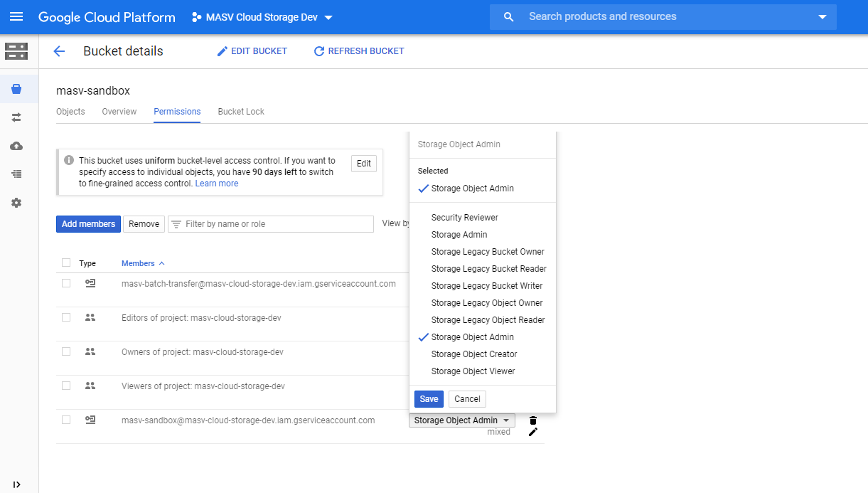Select the Security Reviewer role

(x=465, y=218)
